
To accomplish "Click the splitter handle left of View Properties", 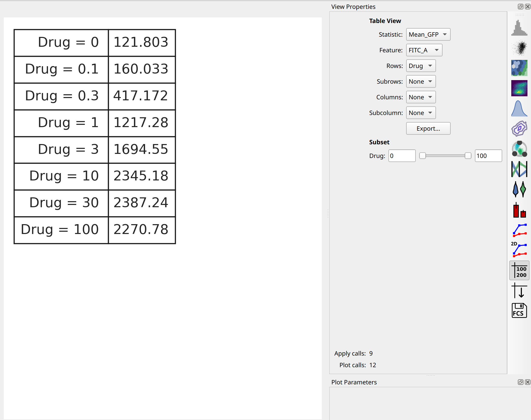I will (328, 214).
